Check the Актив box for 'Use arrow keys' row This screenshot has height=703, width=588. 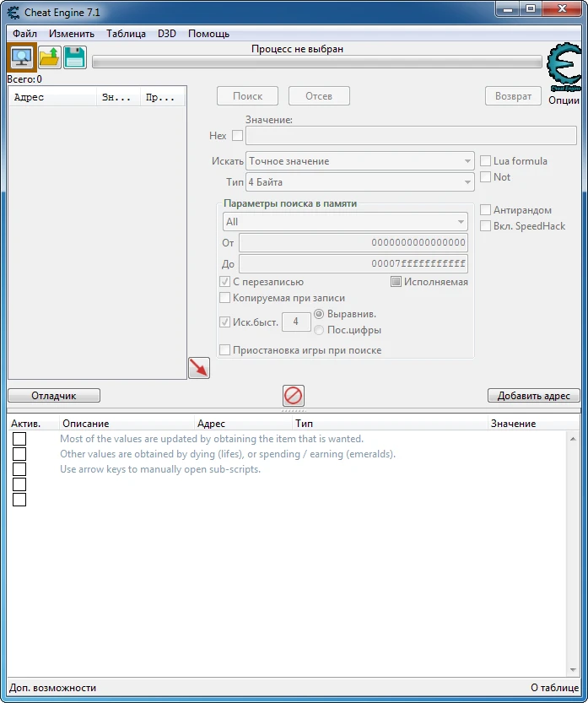coord(19,469)
